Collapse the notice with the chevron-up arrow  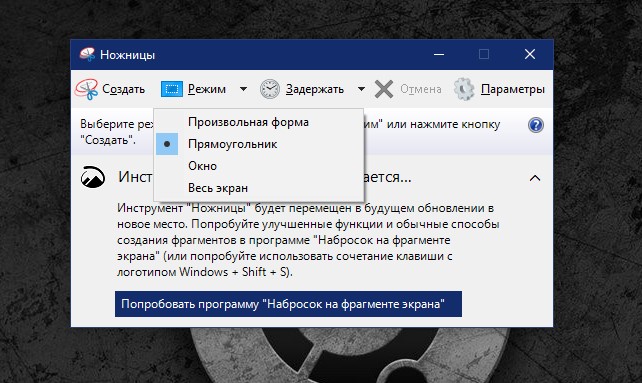click(x=535, y=178)
